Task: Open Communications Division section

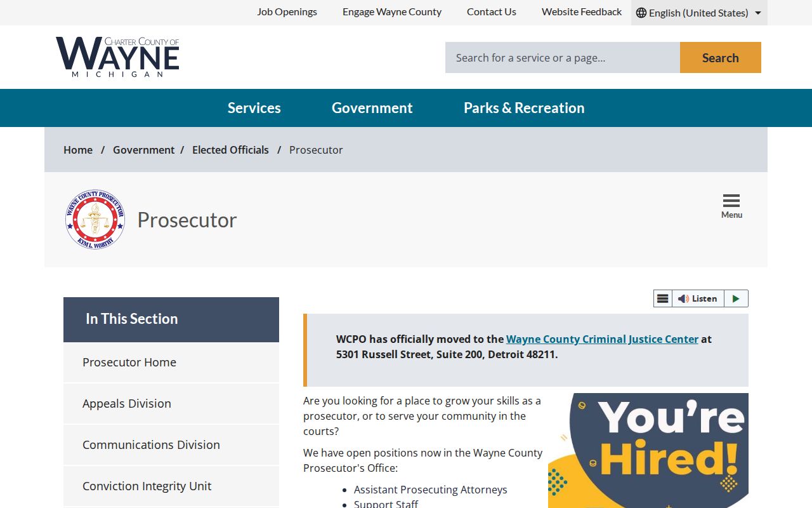Action: [x=171, y=445]
